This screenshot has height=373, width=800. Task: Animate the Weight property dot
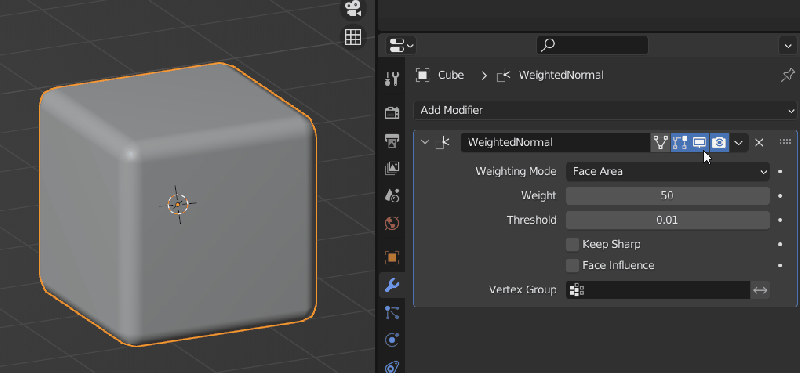click(780, 195)
